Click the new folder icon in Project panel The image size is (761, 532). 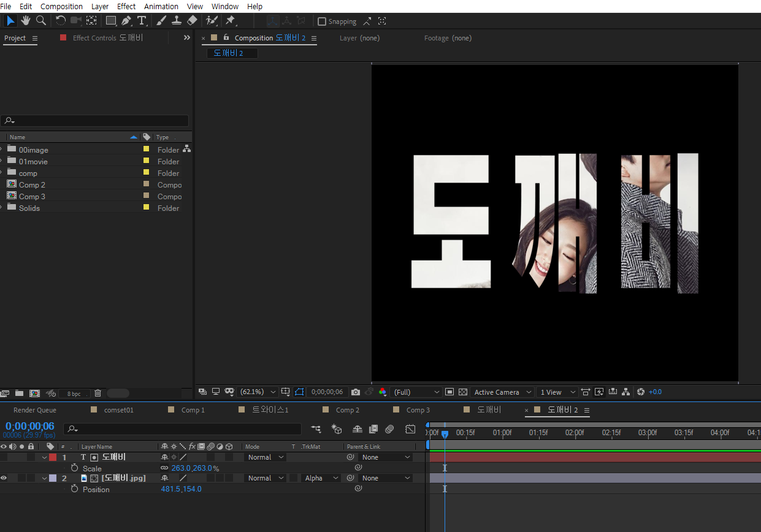pos(19,393)
